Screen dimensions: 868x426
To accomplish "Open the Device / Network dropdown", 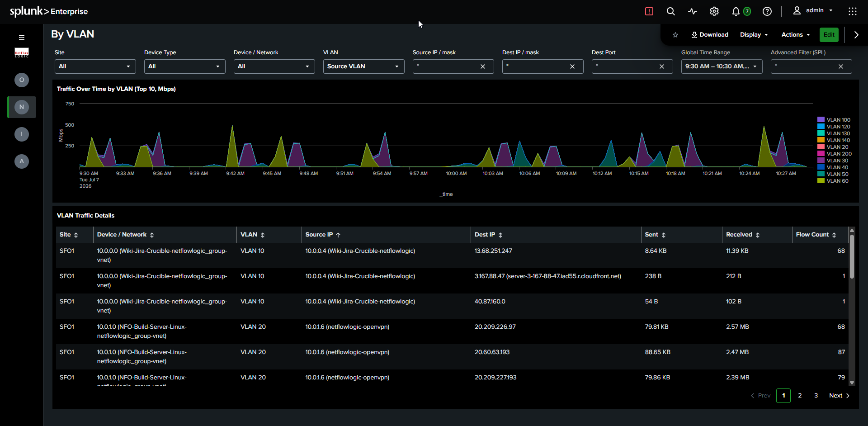I will [x=274, y=66].
